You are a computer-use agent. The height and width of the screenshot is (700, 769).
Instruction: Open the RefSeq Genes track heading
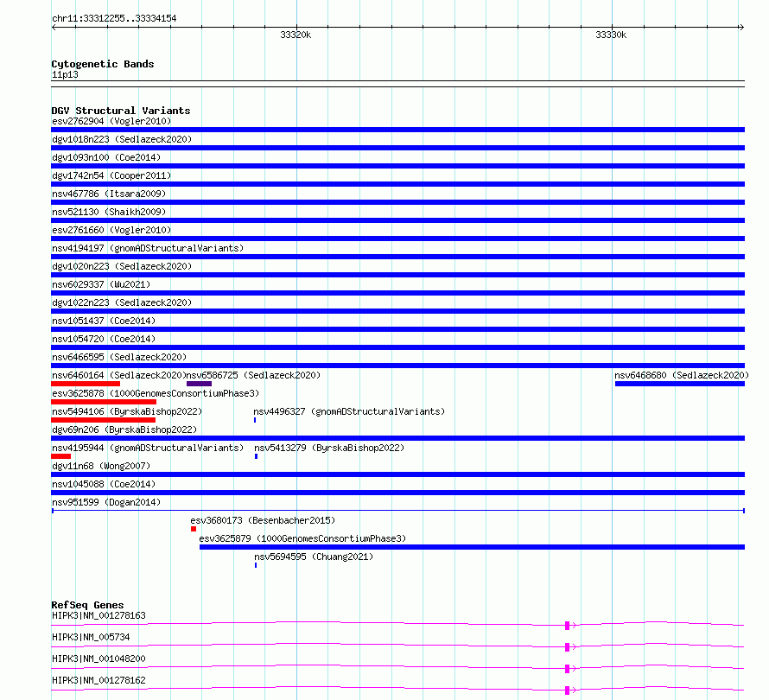click(x=87, y=605)
